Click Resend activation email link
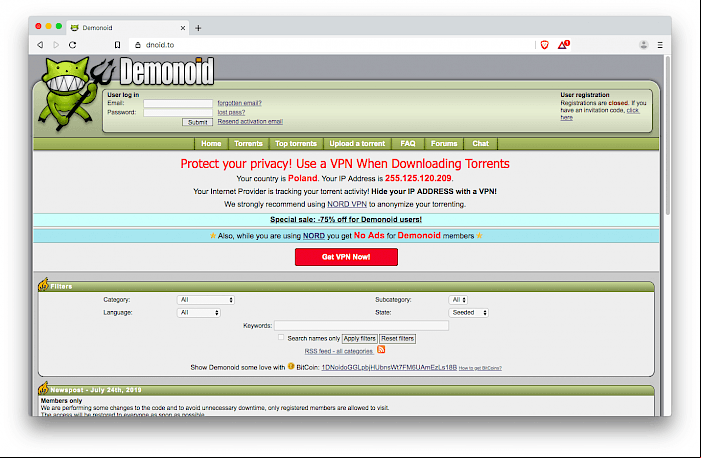 pyautogui.click(x=250, y=121)
